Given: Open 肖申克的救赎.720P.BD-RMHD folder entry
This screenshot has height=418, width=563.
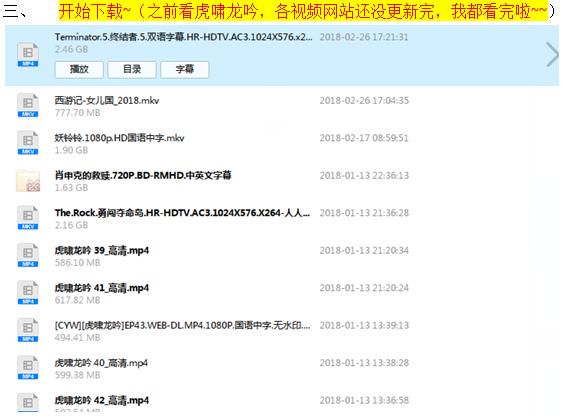Looking at the screenshot, I should pyautogui.click(x=143, y=175).
